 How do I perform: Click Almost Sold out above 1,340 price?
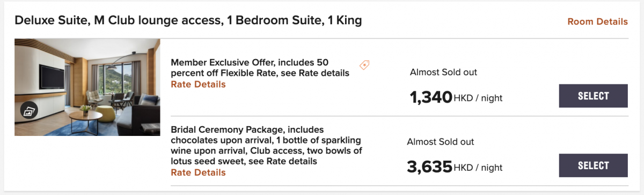443,72
